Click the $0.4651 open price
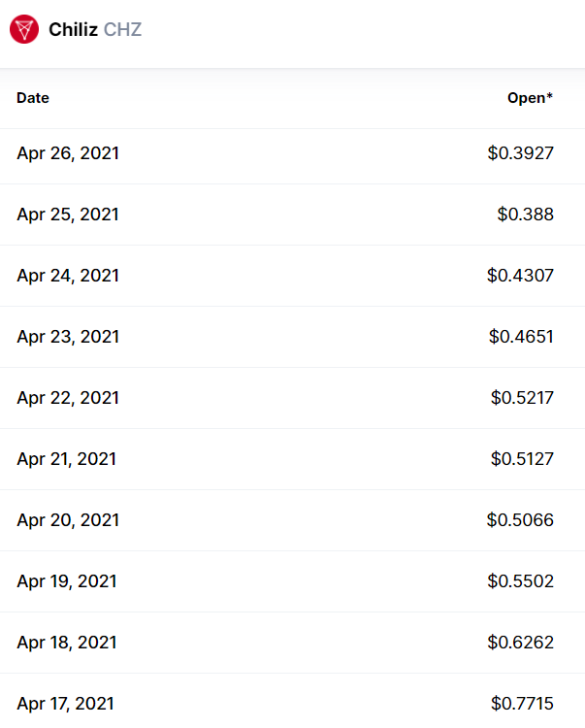585x728 pixels. click(521, 337)
